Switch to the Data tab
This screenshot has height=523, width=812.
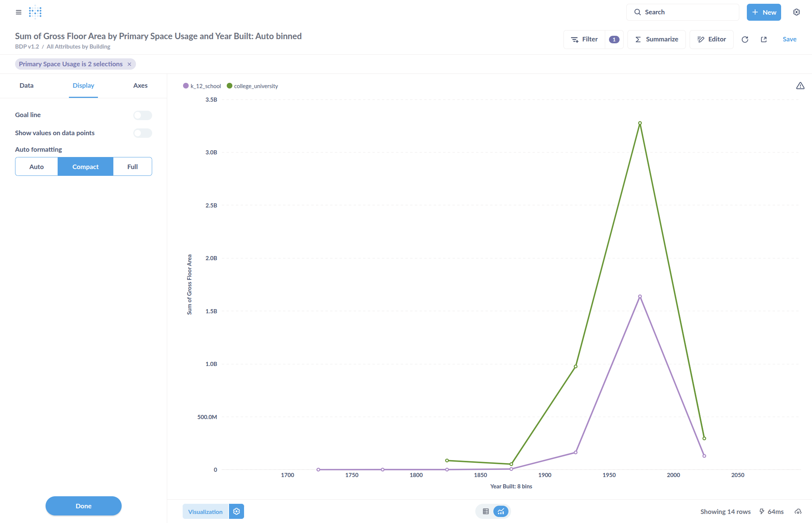click(26, 85)
